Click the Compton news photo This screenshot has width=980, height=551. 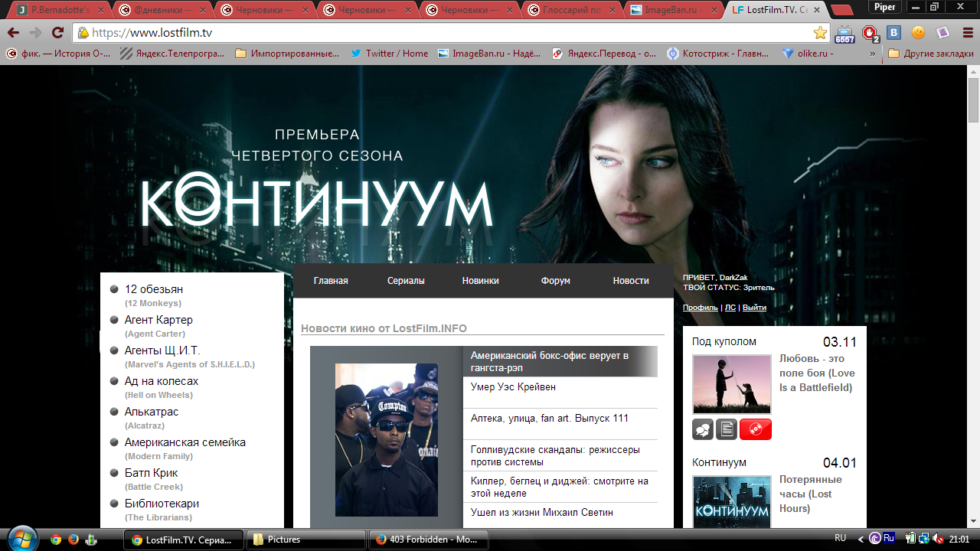[387, 439]
